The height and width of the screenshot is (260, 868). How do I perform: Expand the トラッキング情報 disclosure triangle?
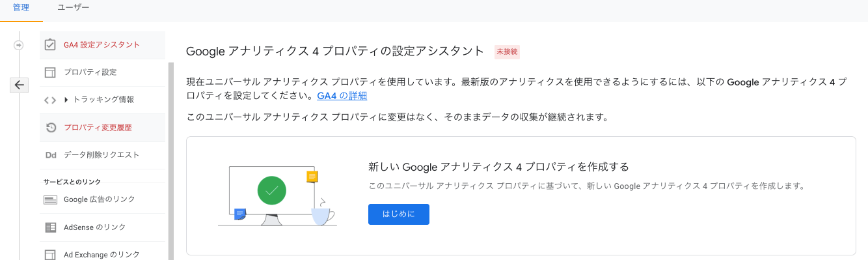pos(66,100)
